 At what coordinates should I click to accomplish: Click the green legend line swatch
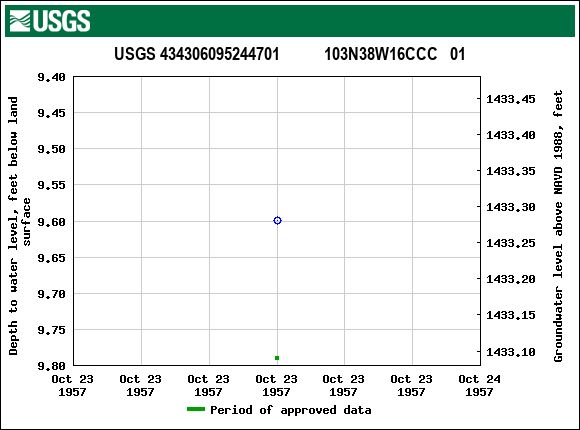point(196,409)
